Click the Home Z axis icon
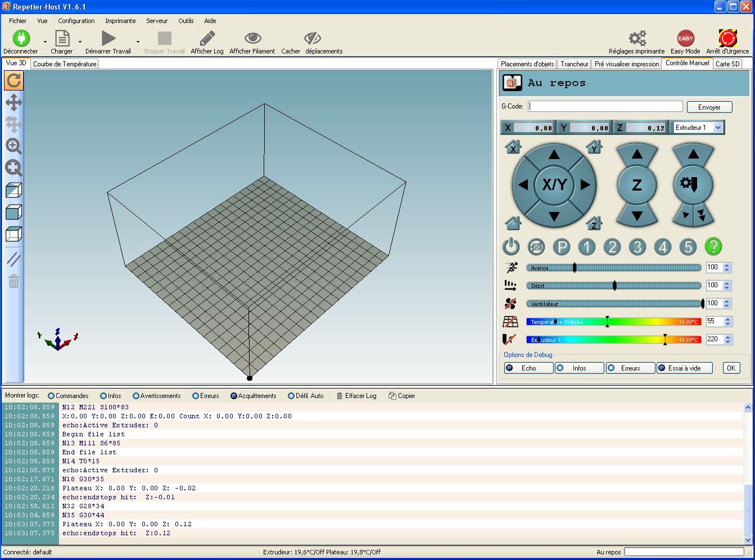The image size is (755, 560). pyautogui.click(x=594, y=223)
